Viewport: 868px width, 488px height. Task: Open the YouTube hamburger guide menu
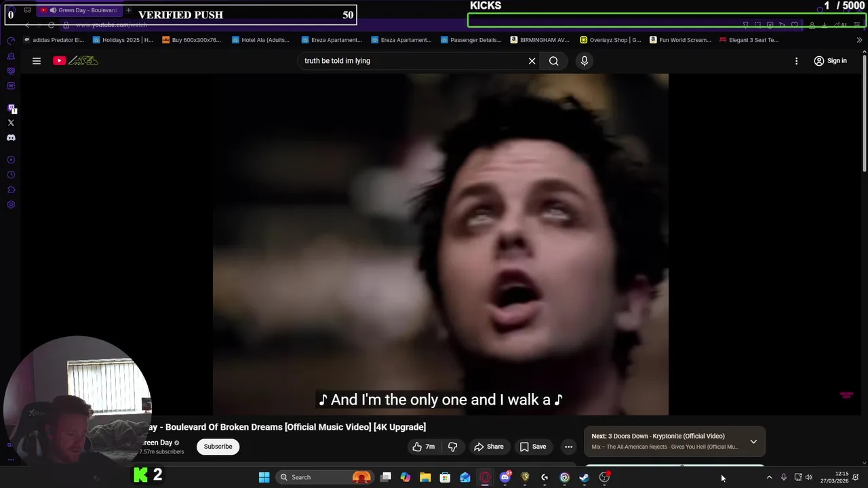(x=37, y=61)
